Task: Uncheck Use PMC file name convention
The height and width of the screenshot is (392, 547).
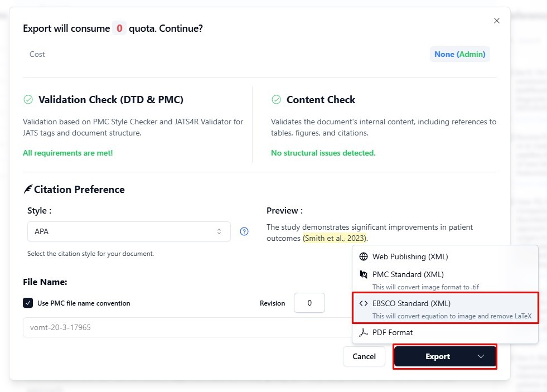Action: point(28,303)
